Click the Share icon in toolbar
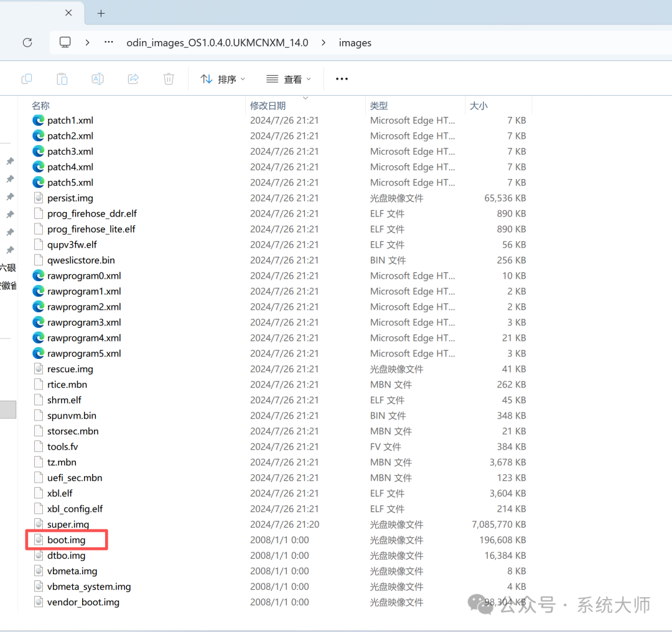The width and height of the screenshot is (672, 632). coord(133,79)
